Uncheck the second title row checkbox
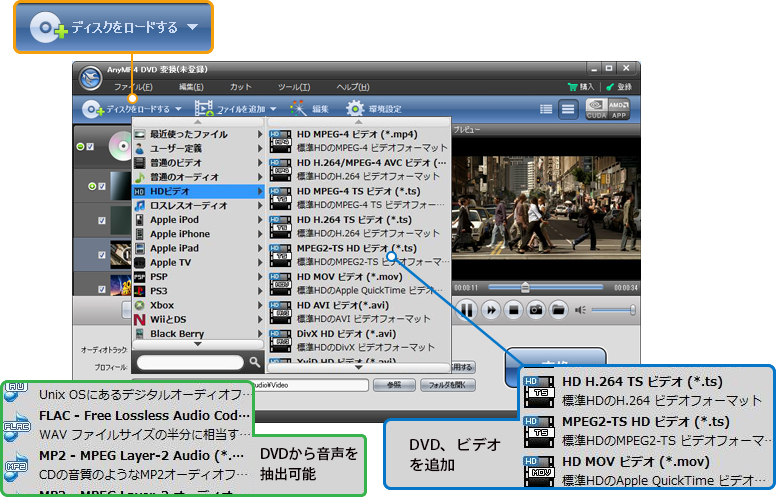The width and height of the screenshot is (776, 497). pyautogui.click(x=102, y=187)
